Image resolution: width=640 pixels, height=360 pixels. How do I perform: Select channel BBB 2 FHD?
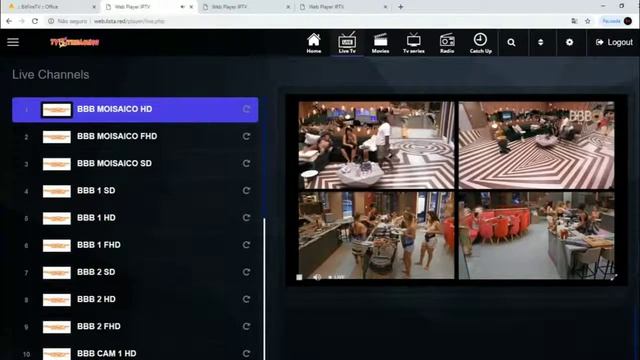(135, 327)
